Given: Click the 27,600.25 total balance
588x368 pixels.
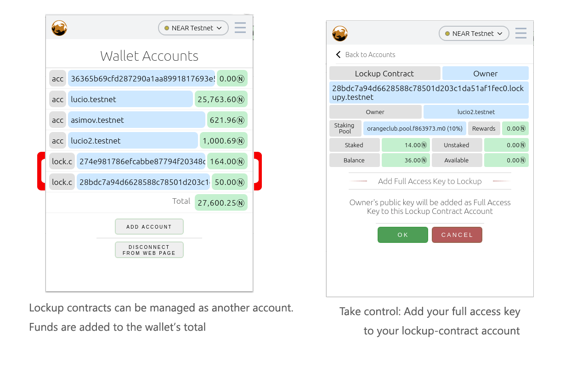Looking at the screenshot, I should tap(221, 203).
